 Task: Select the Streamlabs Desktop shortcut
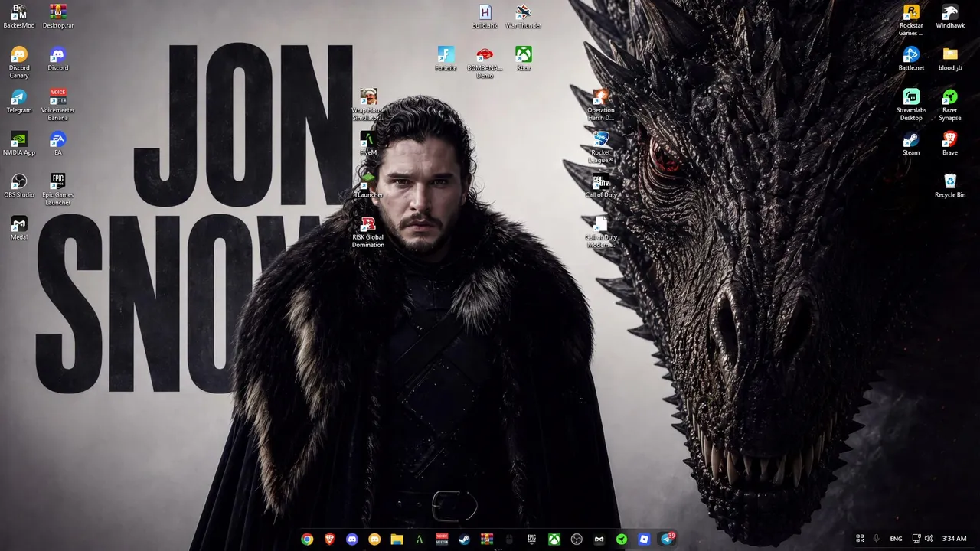[x=911, y=105]
